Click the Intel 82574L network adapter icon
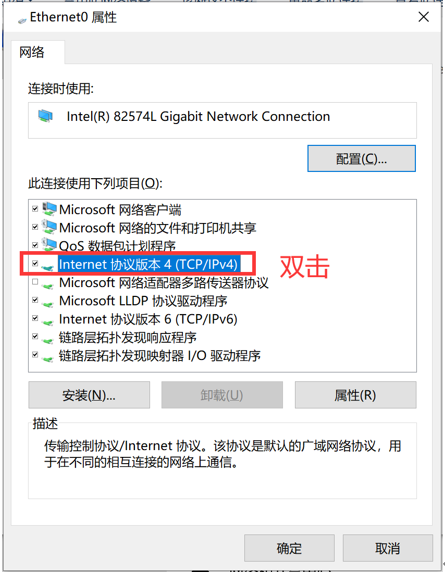Image resolution: width=445 pixels, height=573 pixels. [x=45, y=116]
